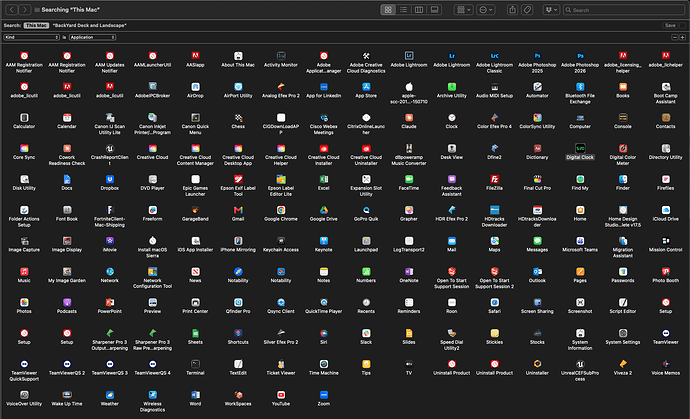Select the Safari browser icon
The image size is (690, 419).
coord(495,302)
